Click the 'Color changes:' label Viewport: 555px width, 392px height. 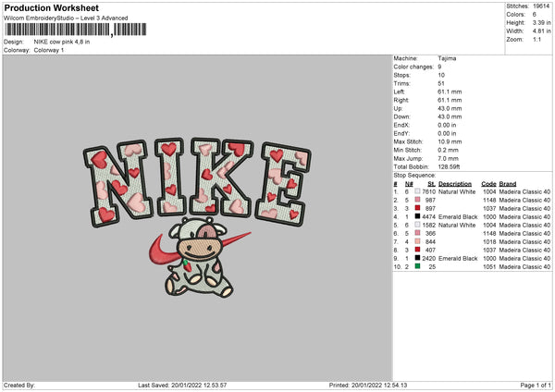coord(413,67)
